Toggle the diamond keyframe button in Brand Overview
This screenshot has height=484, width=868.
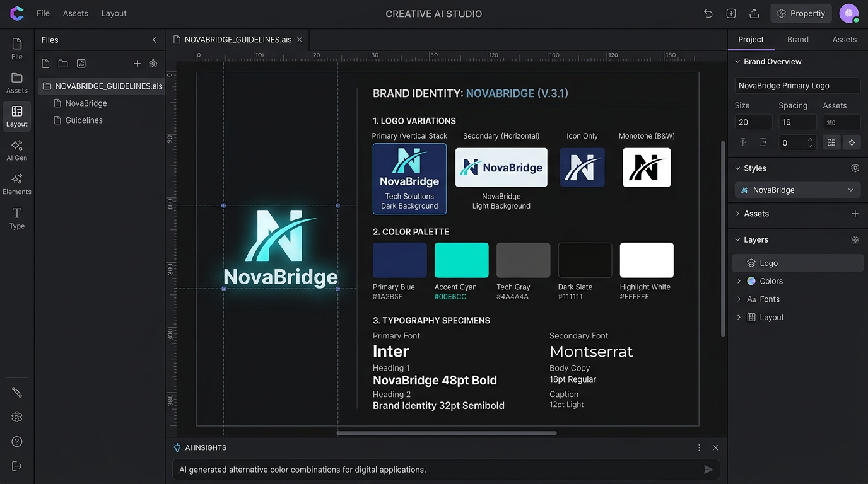click(x=852, y=142)
